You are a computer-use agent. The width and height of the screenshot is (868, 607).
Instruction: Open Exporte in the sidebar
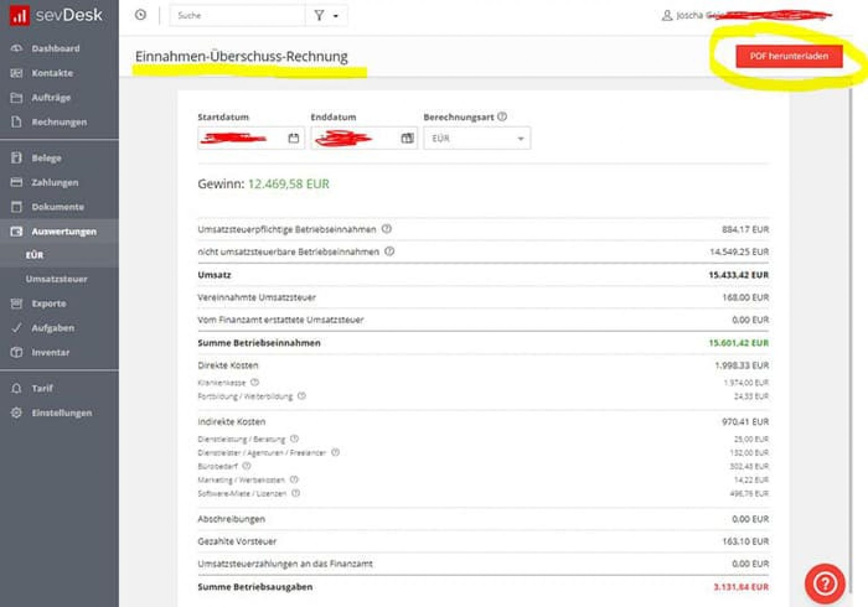(x=49, y=303)
